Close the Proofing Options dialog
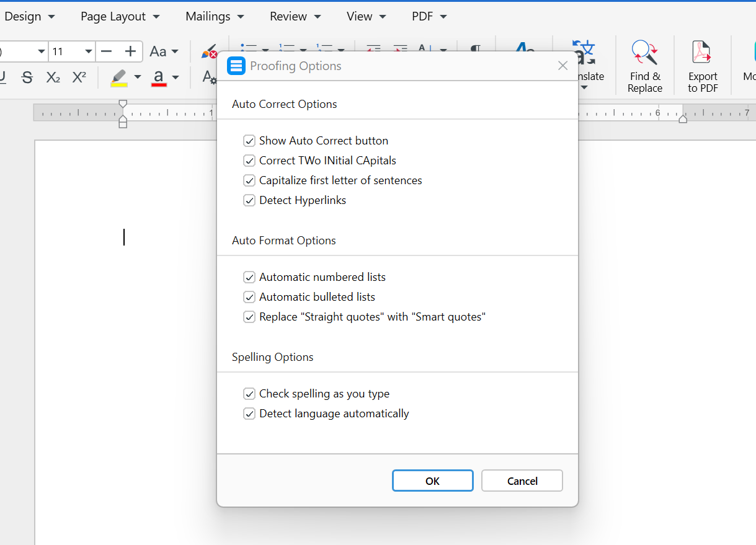This screenshot has height=545, width=756. (563, 66)
